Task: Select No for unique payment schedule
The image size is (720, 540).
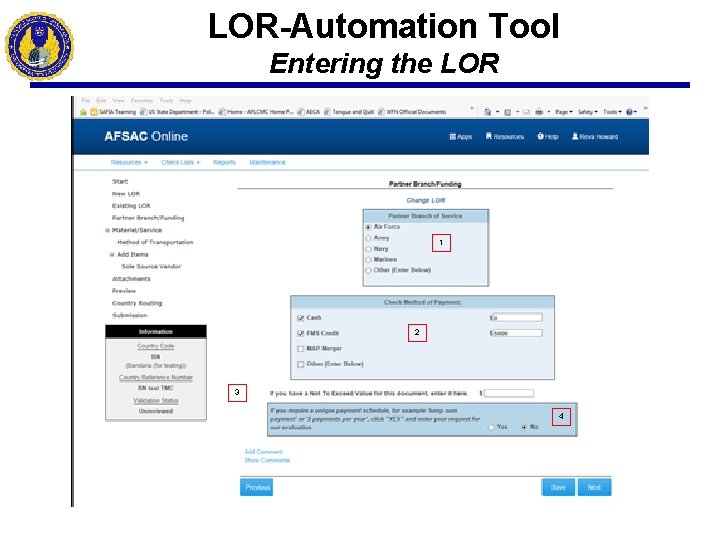Action: click(524, 427)
